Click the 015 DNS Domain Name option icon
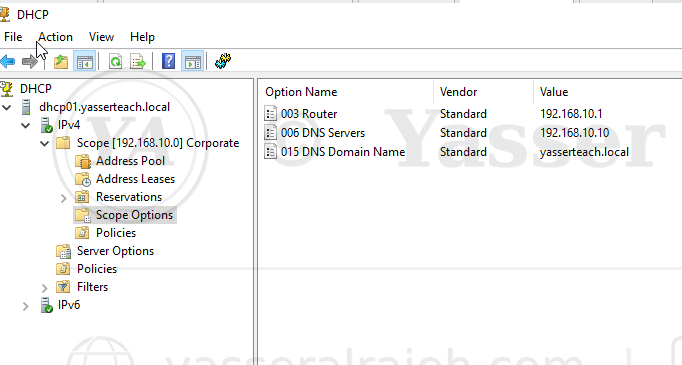Viewport: 682px width, 365px height. pos(271,152)
